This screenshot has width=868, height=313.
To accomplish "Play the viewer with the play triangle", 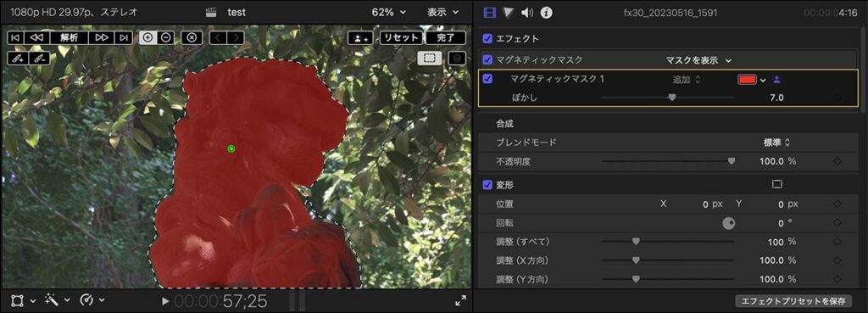I will pyautogui.click(x=165, y=301).
